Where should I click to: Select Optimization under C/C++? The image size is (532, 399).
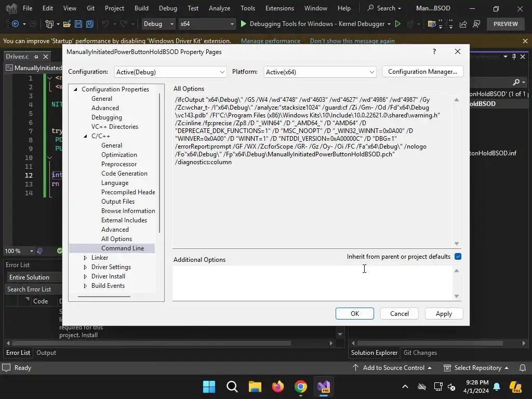point(119,155)
